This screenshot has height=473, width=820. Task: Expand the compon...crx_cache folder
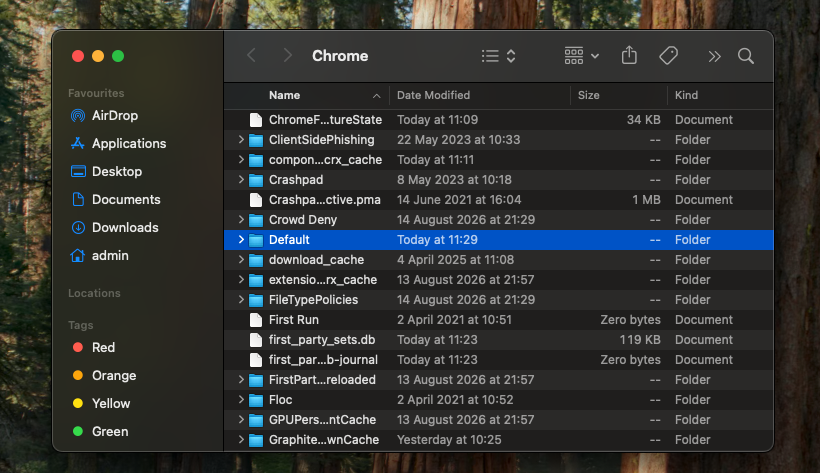point(241,160)
